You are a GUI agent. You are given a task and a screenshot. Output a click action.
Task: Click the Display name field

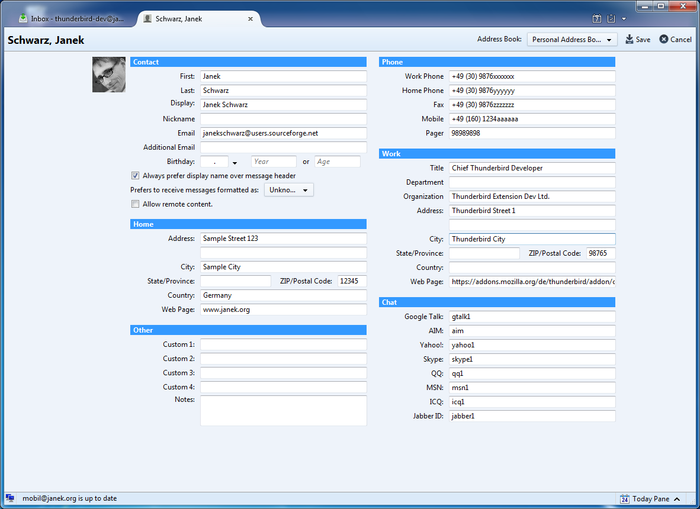point(283,104)
